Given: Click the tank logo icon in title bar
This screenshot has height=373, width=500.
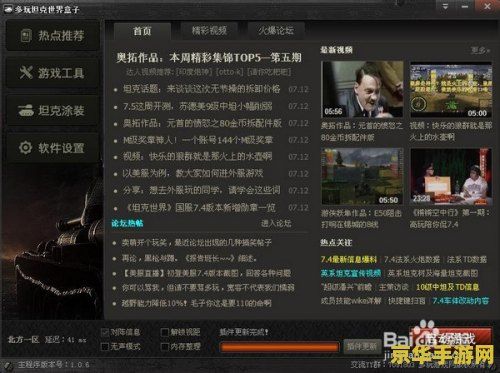Looking at the screenshot, I should 8,9.
